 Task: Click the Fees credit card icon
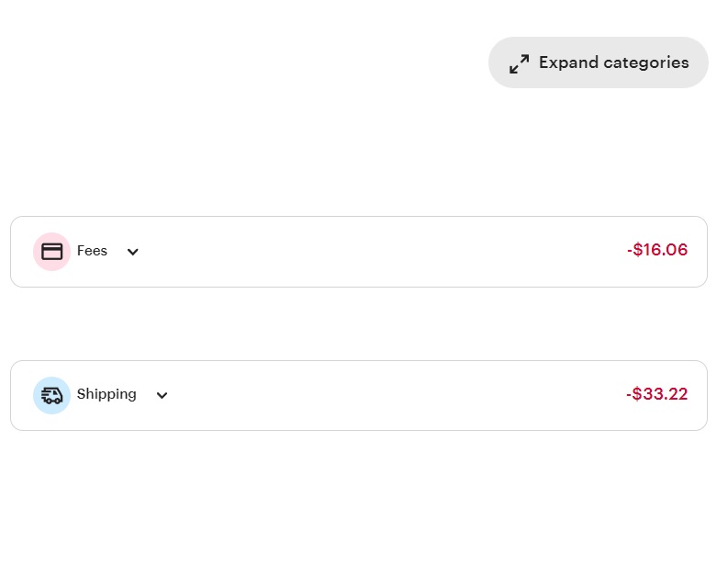pos(52,251)
